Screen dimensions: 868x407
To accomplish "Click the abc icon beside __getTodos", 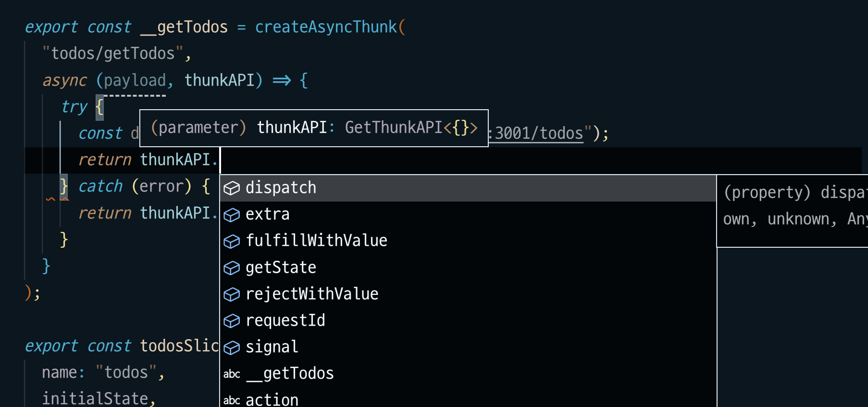I will pyautogui.click(x=232, y=374).
